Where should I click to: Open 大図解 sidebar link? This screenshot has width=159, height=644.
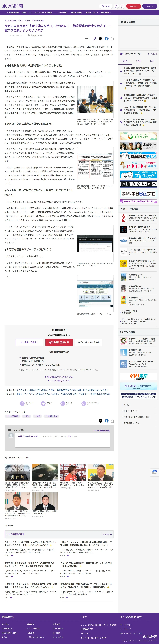coord(126,405)
